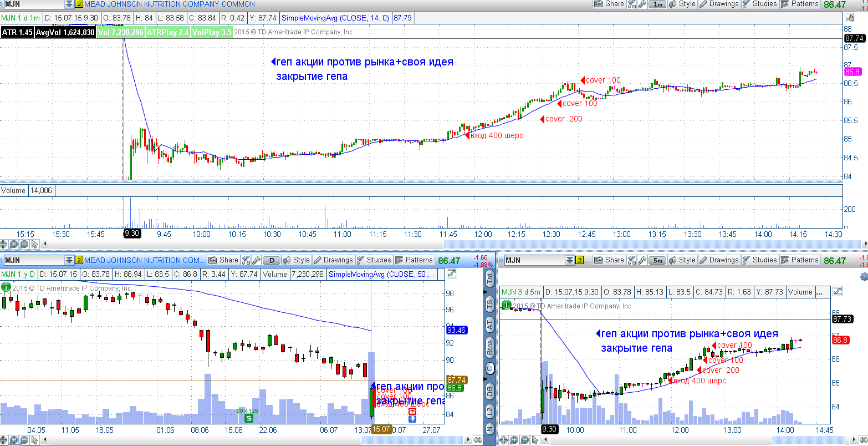Open Drawings menu in 5m chart
Image resolution: width=868 pixels, height=446 pixels.
(x=719, y=260)
